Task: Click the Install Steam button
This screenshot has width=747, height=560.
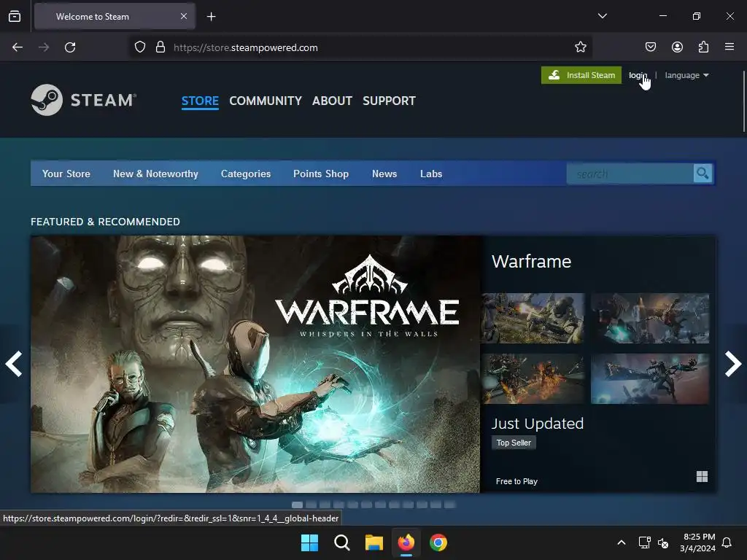Action: coord(581,75)
